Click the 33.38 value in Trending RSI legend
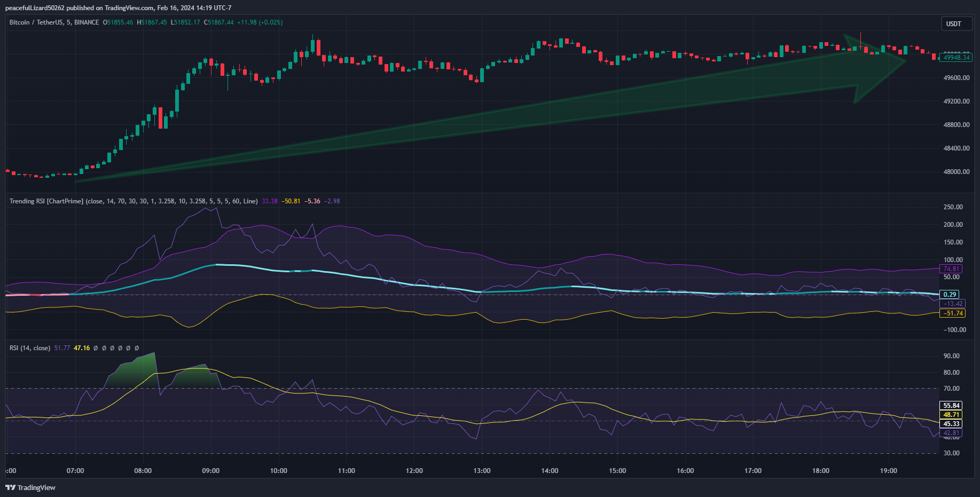980x497 pixels. [270, 201]
